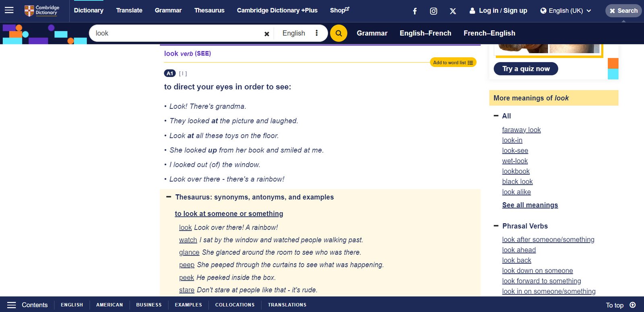This screenshot has height=312, width=644.
Task: Open thesaurus entry glance
Action: [x=189, y=252]
